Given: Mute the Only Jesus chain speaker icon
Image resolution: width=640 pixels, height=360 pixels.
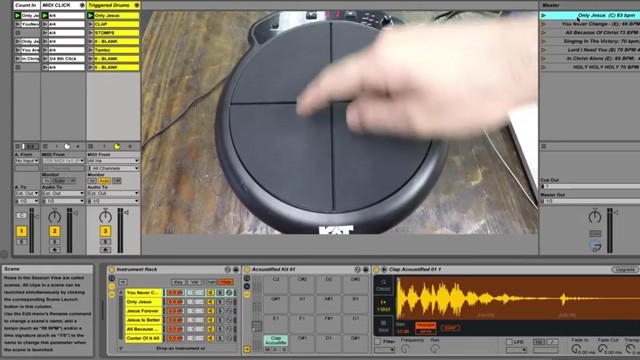Looking at the screenshot, I should point(211,302).
